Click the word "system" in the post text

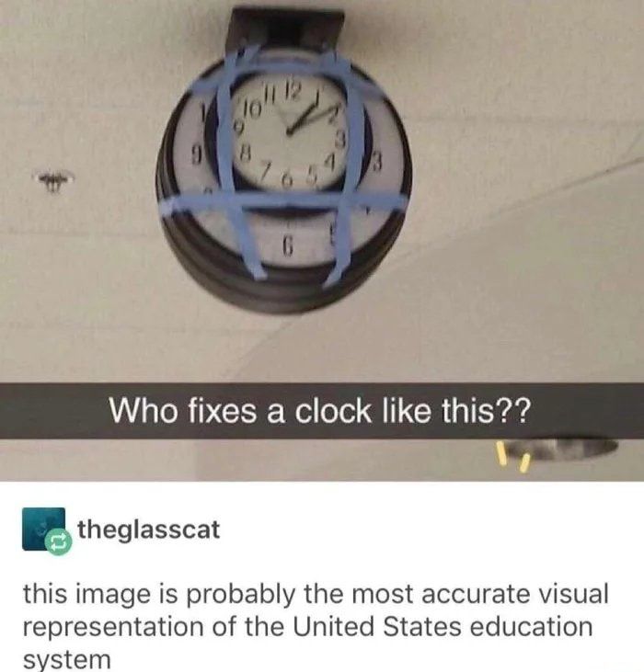(66, 659)
